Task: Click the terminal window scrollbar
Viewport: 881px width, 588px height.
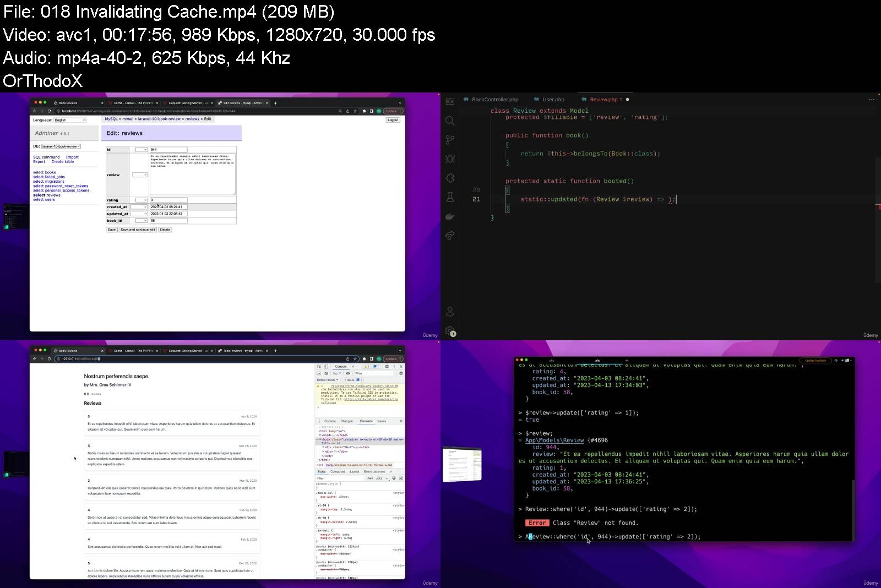Action: click(853, 509)
